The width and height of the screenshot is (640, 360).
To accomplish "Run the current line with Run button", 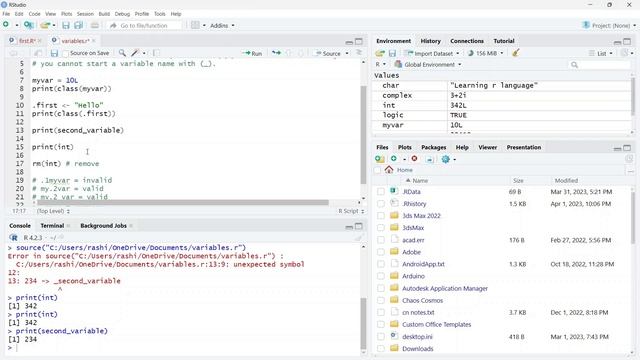I will (252, 53).
